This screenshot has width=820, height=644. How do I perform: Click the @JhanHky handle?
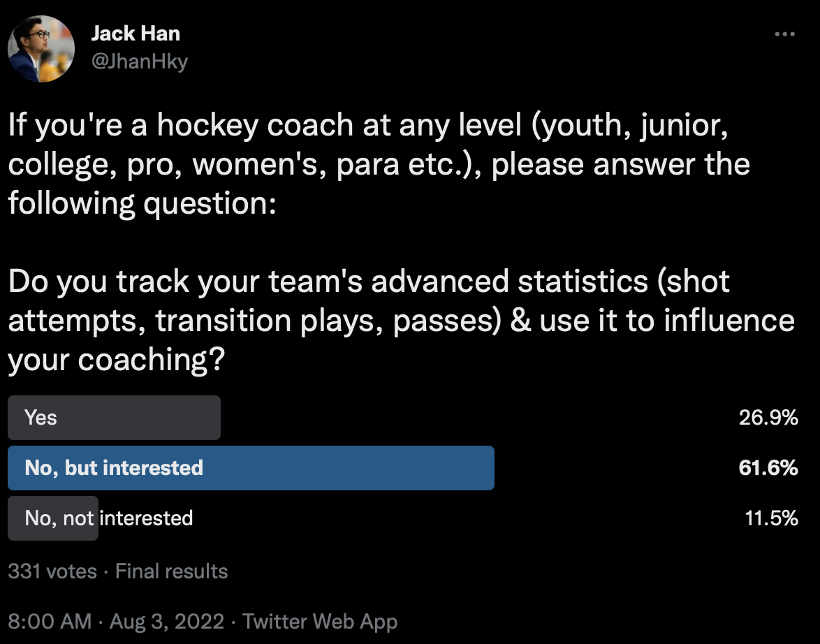pyautogui.click(x=139, y=62)
